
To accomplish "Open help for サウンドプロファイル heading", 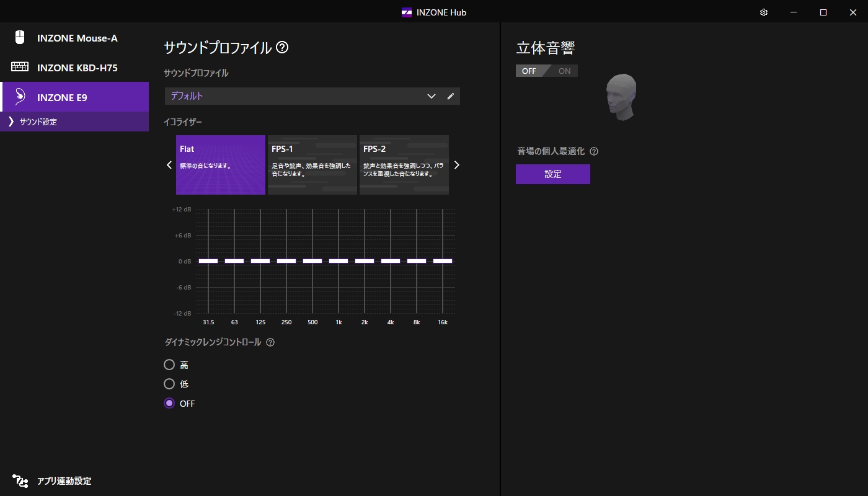I will pyautogui.click(x=282, y=47).
